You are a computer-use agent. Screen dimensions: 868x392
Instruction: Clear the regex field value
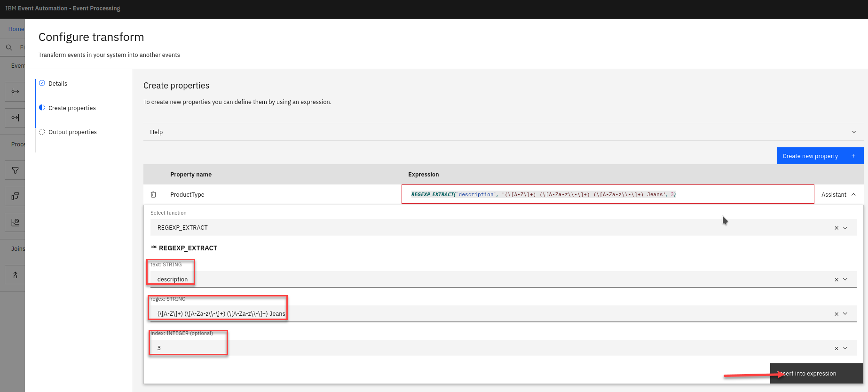pos(836,314)
